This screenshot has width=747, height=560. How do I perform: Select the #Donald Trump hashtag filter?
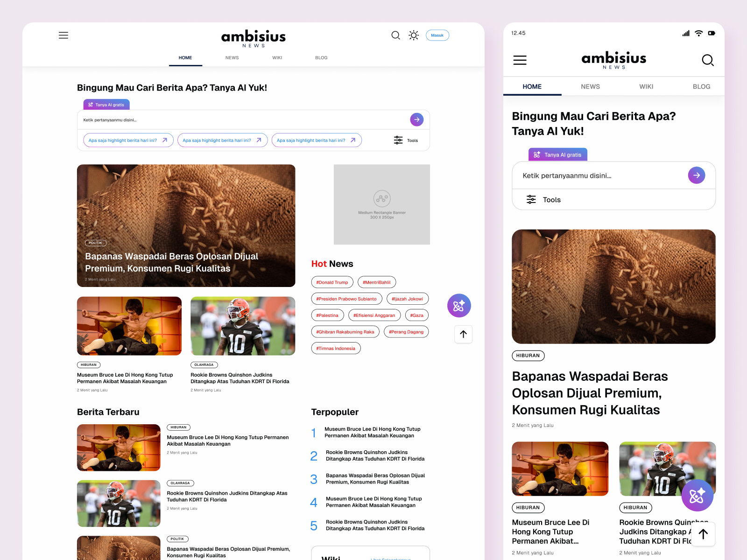332,282
